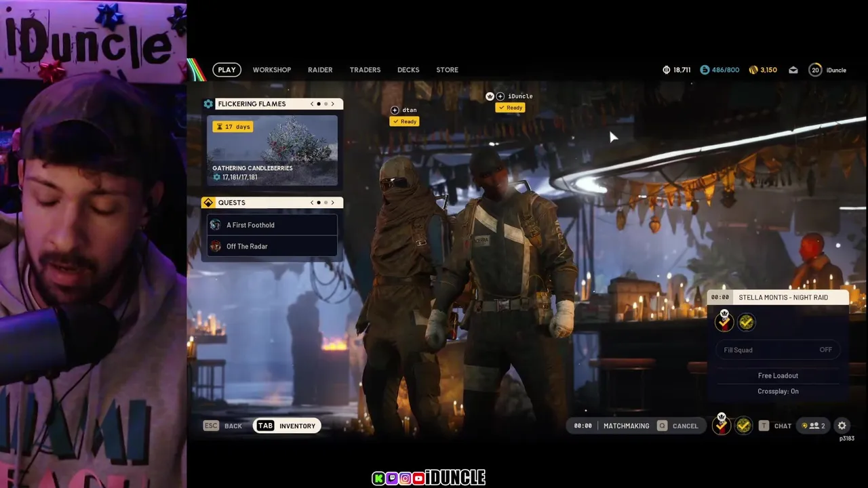Cancel matchmaking with the Cancel button

[x=677, y=426]
